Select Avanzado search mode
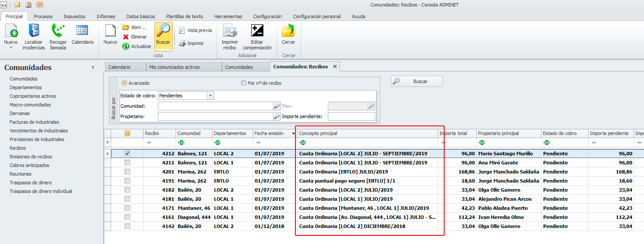Screen dimensions: 644x244 [135, 83]
